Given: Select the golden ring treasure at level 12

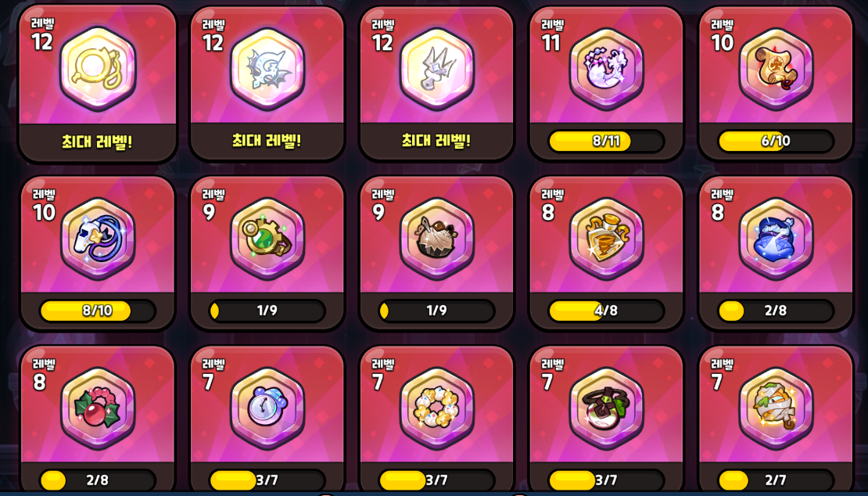Looking at the screenshot, I should pyautogui.click(x=98, y=69).
